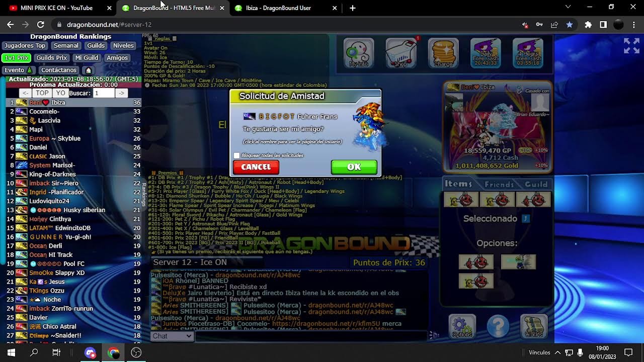Open Beni Ibiza player avatar card
Image resolution: width=644 pixels, height=362 pixels.
pyautogui.click(x=497, y=127)
